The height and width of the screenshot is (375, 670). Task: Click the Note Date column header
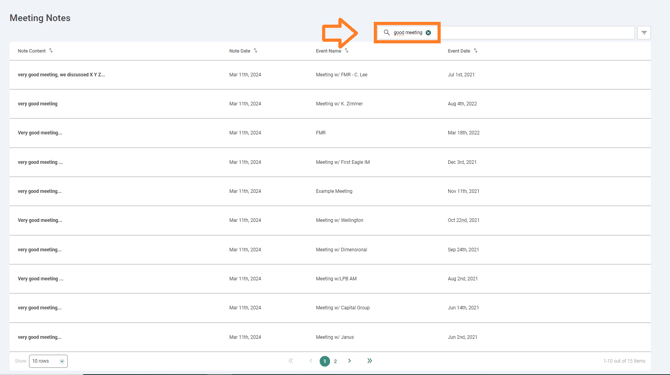pyautogui.click(x=239, y=51)
